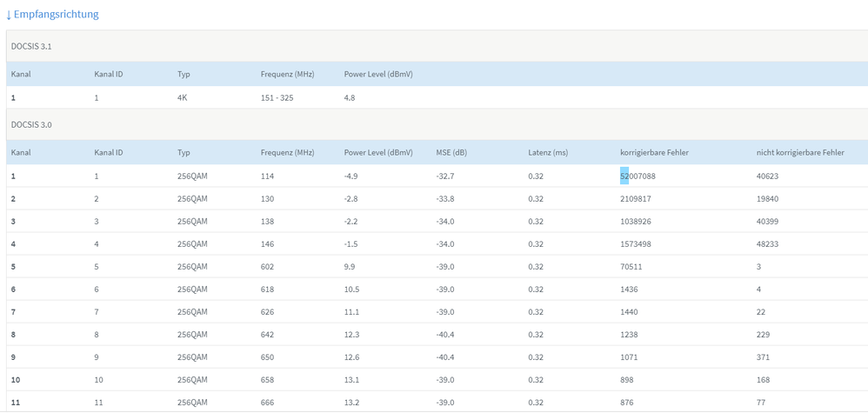Click correctable error count 1436
The width and height of the screenshot is (868, 413).
point(629,290)
